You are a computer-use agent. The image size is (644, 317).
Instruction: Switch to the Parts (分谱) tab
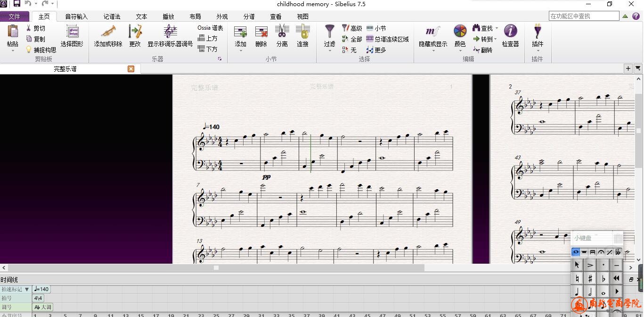[x=249, y=17]
